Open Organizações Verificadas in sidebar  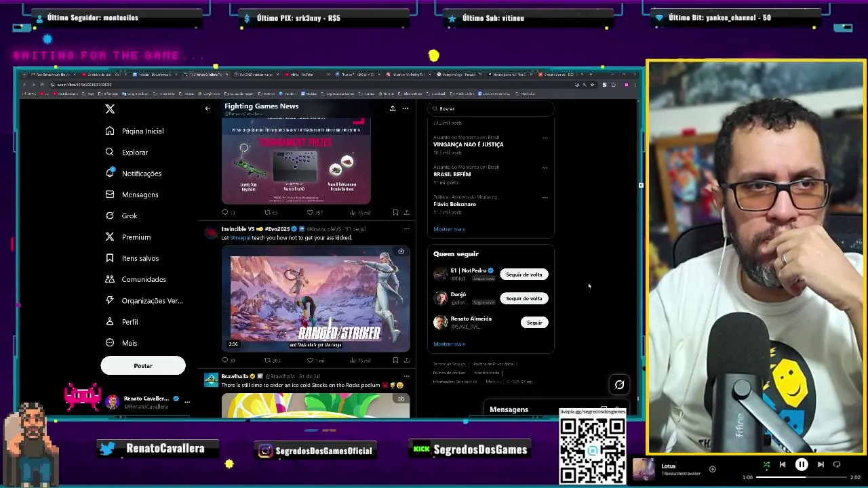coord(144,300)
